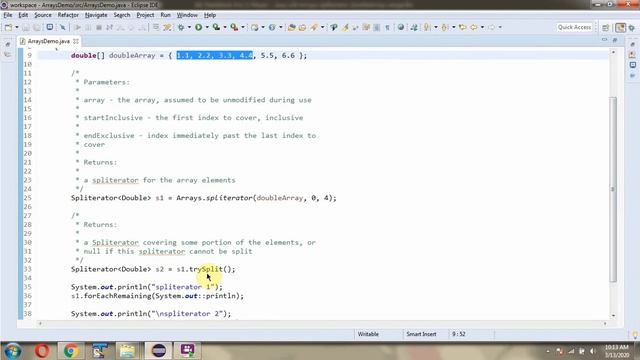The height and width of the screenshot is (360, 640).
Task: Expand the Coverage dropdown arrow
Action: click(x=225, y=27)
